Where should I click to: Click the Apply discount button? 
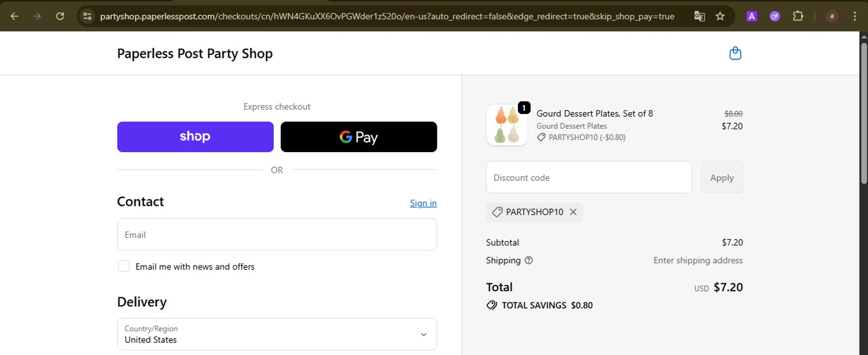[722, 177]
